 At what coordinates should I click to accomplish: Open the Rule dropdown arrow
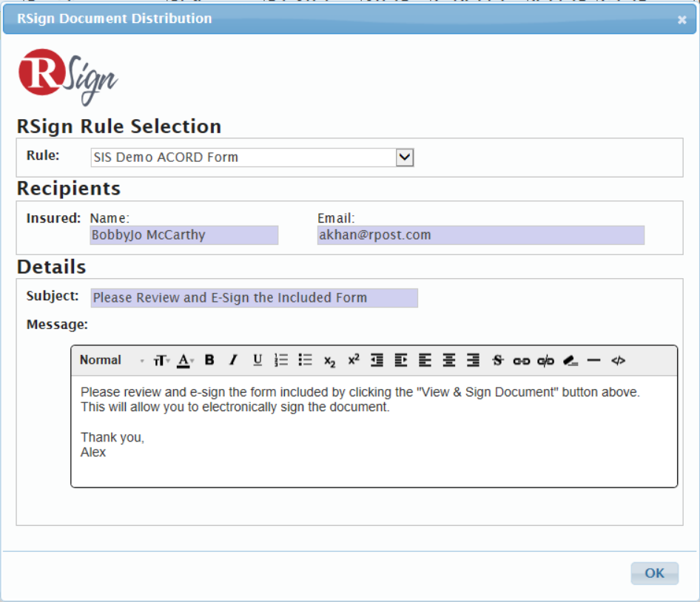(405, 158)
